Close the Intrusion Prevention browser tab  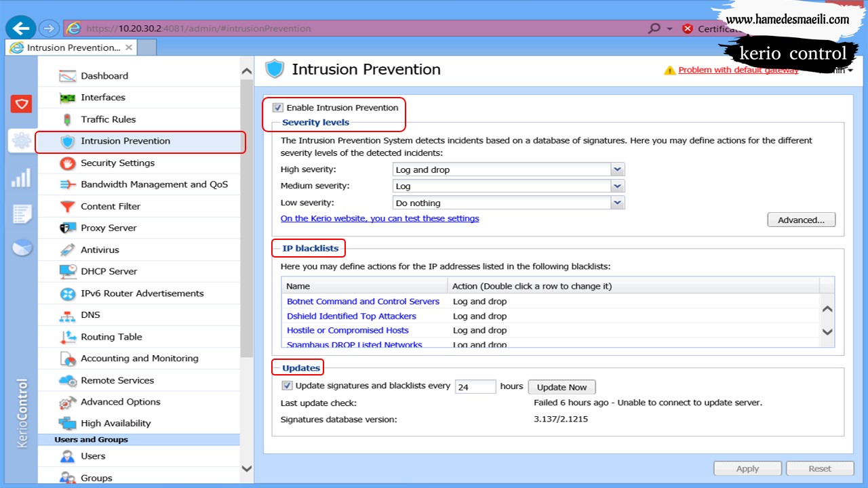click(129, 47)
